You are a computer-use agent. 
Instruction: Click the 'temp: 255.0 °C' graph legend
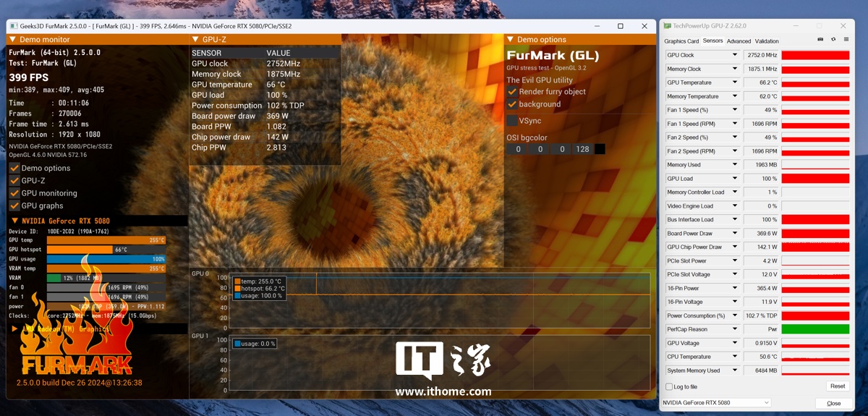258,281
